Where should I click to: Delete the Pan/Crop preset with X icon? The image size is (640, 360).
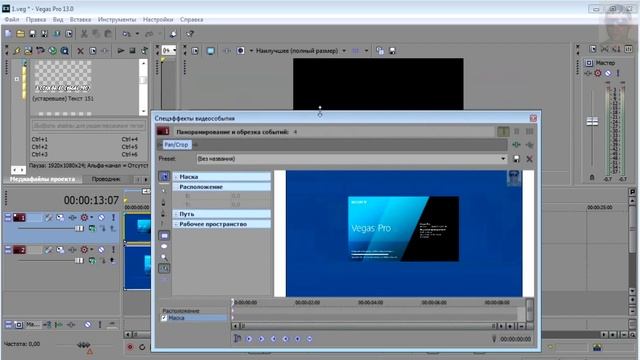click(x=529, y=159)
